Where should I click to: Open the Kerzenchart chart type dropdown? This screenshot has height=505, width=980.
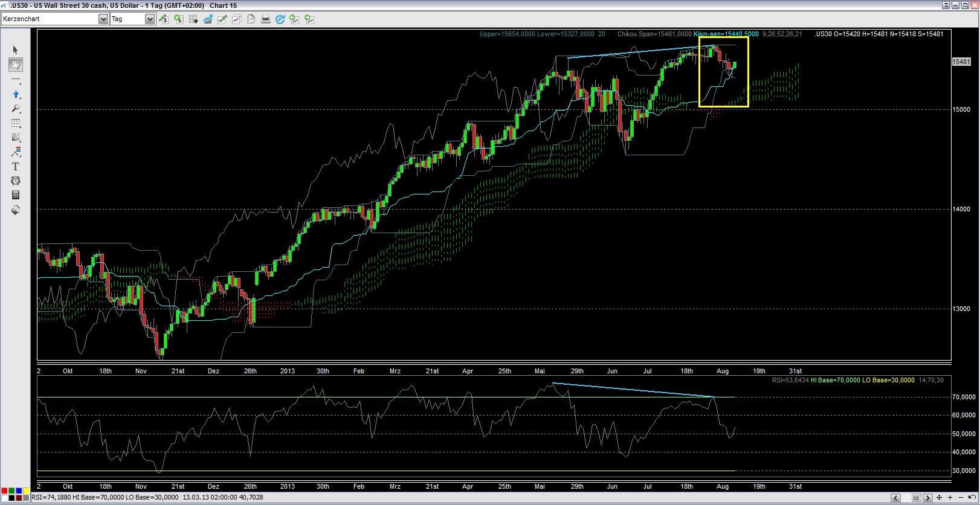(x=103, y=19)
